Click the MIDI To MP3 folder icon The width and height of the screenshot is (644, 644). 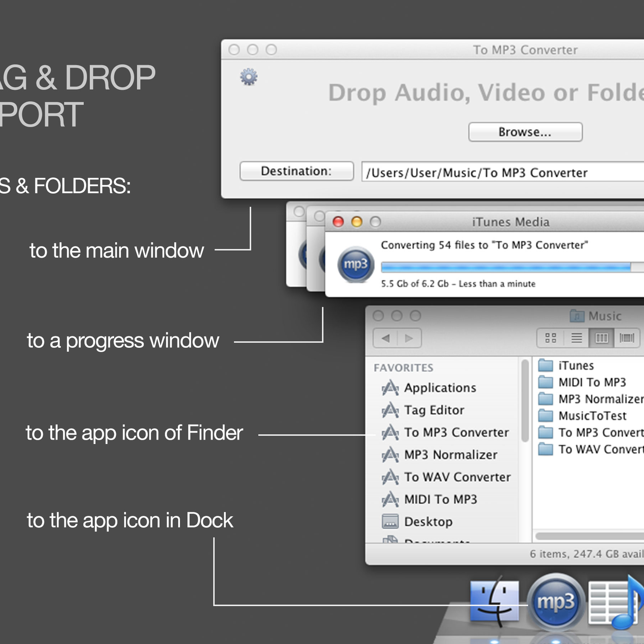click(546, 382)
